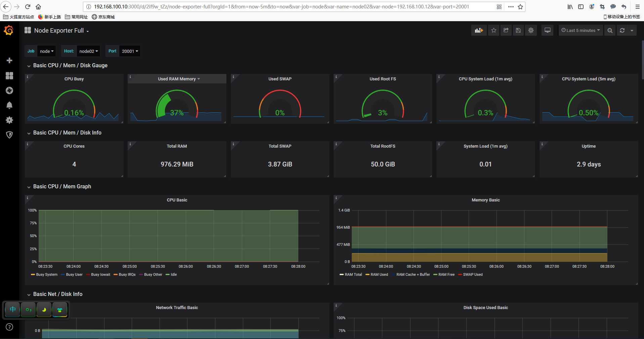
Task: Click the Create plus icon in sidebar
Action: 9,61
